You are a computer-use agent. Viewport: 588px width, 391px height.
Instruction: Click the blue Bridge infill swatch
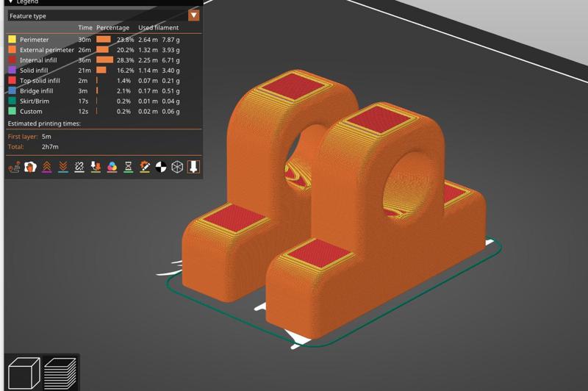coord(12,90)
